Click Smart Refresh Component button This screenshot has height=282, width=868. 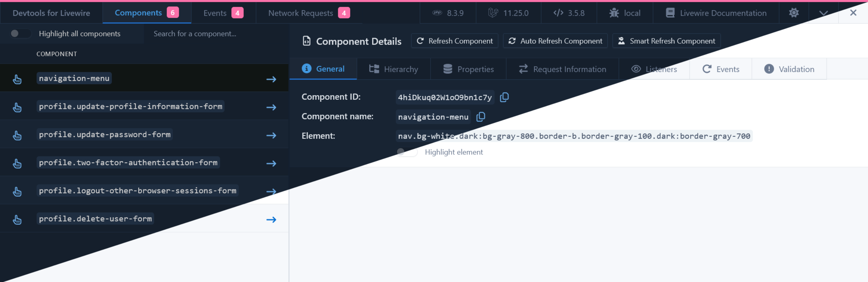click(x=666, y=41)
